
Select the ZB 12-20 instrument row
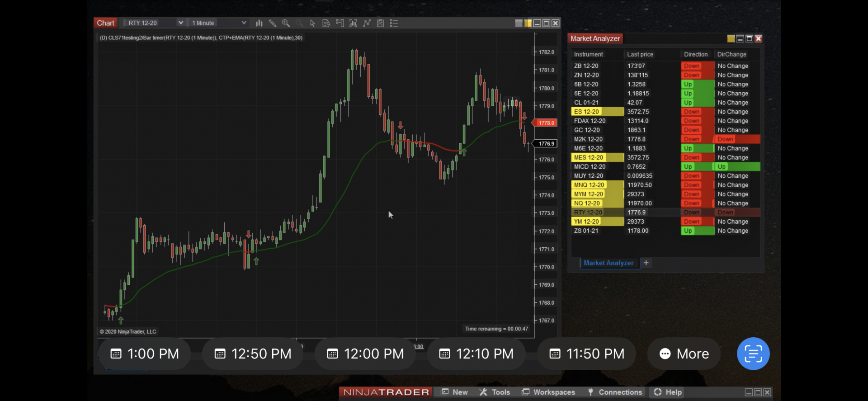tap(665, 66)
